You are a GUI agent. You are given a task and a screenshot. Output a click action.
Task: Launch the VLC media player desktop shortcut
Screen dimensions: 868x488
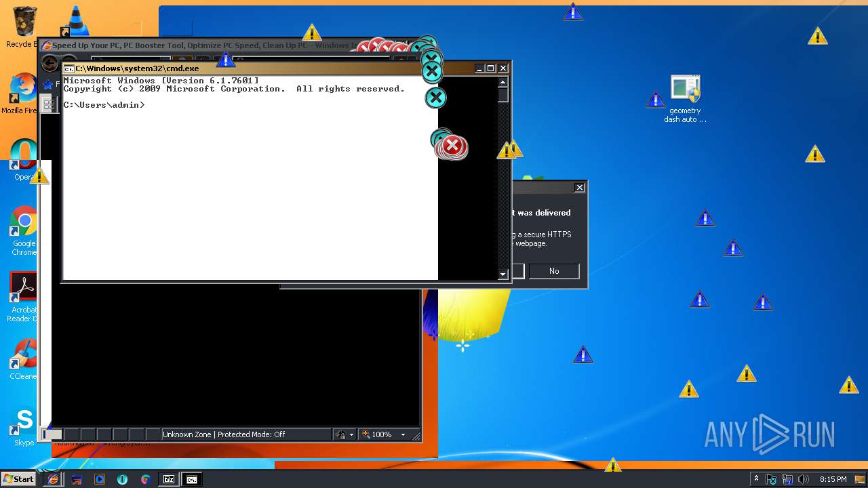(x=75, y=21)
